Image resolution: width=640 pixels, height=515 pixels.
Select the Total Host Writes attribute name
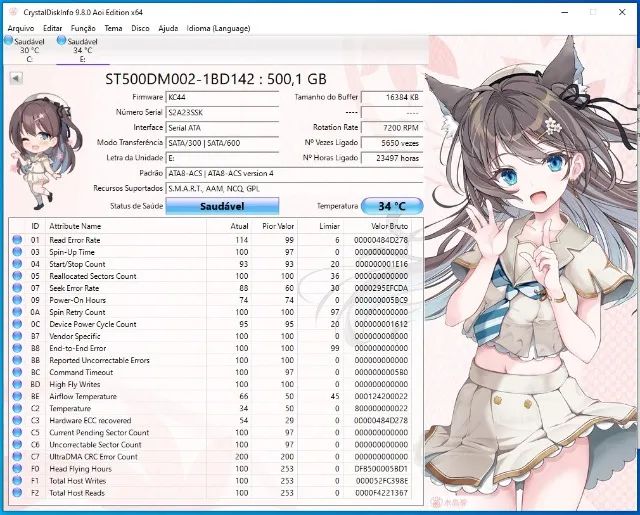[x=78, y=481]
